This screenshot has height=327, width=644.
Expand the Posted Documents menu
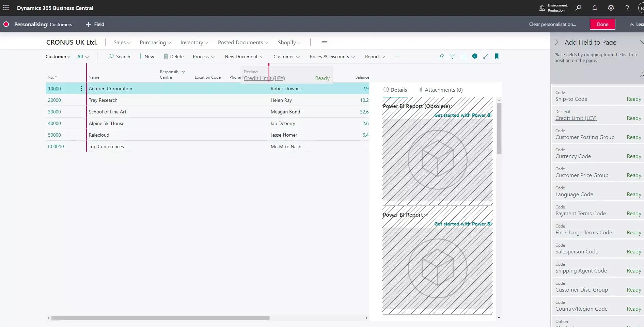pyautogui.click(x=243, y=43)
